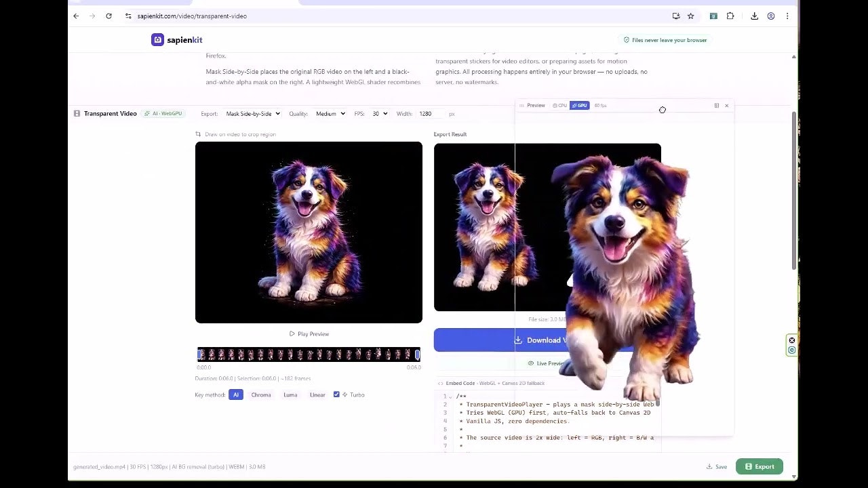Select the GPU tab in Preview window
Screen dimensions: 868x488
[x=579, y=106]
